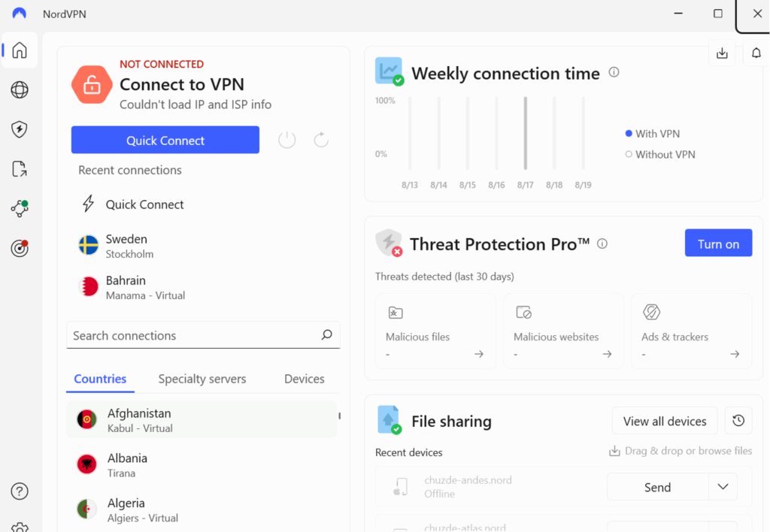
Task: Open Threat Protection shield sidebar icon
Action: pyautogui.click(x=20, y=129)
